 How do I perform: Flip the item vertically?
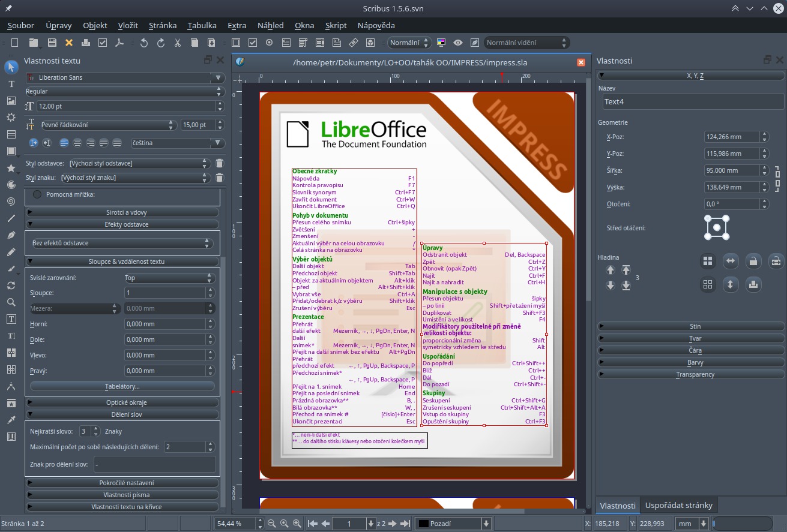(x=730, y=284)
